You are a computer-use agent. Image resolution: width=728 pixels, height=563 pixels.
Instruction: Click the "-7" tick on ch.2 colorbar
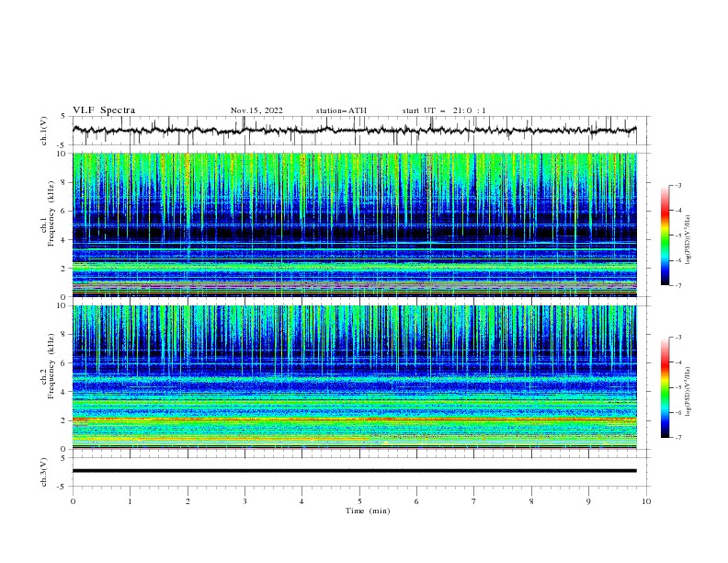pyautogui.click(x=677, y=438)
